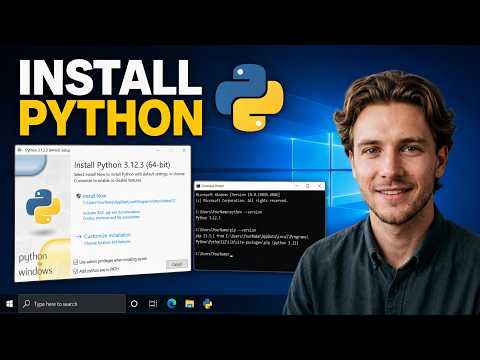Click the taskbar search box
480x360 pixels.
click(72, 304)
